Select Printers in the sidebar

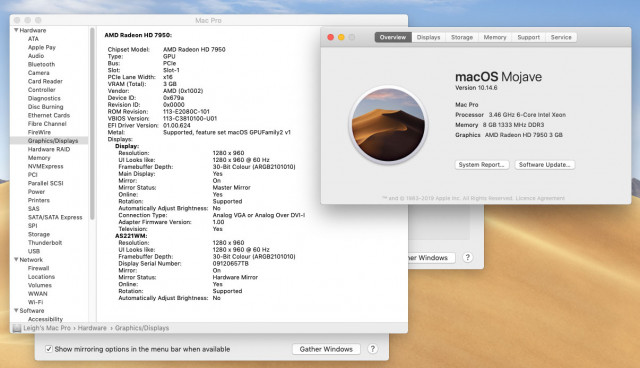[39, 200]
